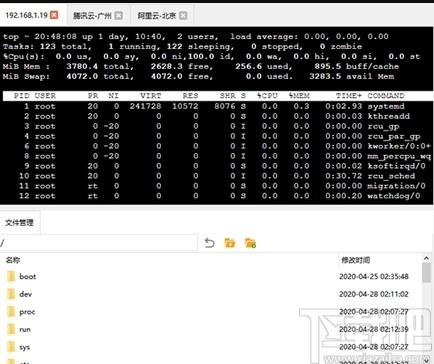
Task: Click the file path input field
Action: click(x=99, y=243)
